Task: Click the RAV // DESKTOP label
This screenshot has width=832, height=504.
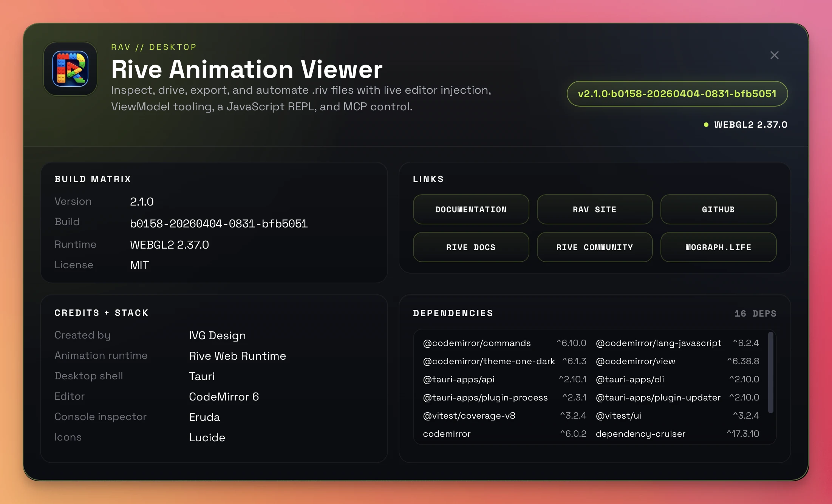Action: point(154,47)
